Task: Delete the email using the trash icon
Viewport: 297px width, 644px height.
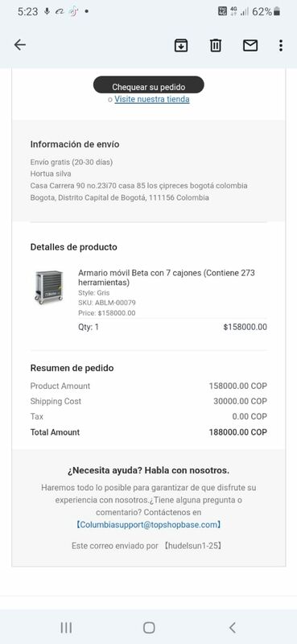Action: coord(216,45)
